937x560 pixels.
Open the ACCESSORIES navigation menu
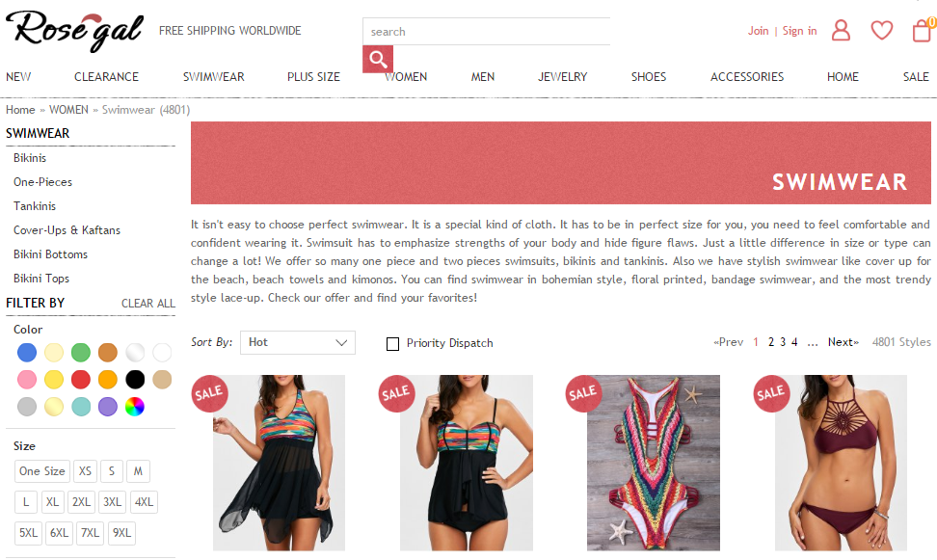point(747,77)
